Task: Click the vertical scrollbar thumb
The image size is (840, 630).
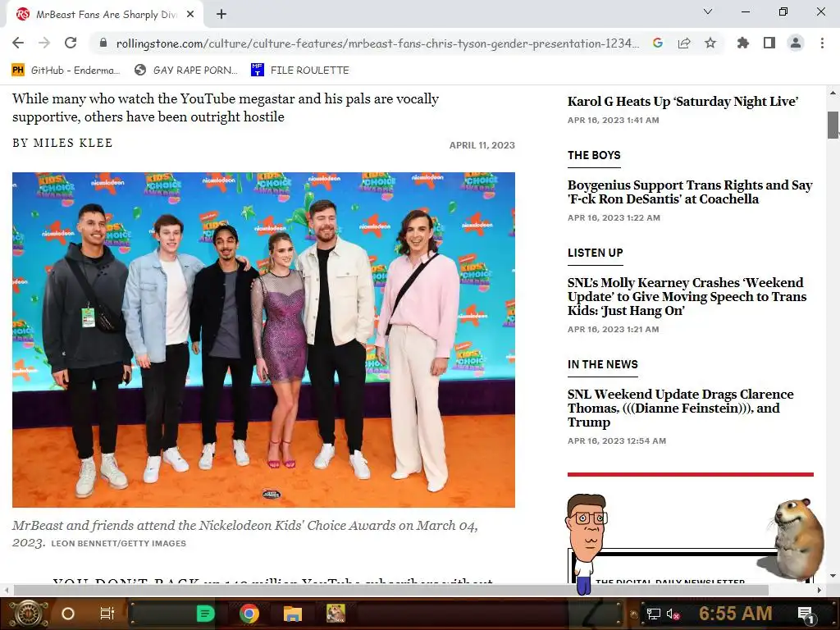Action: click(833, 125)
